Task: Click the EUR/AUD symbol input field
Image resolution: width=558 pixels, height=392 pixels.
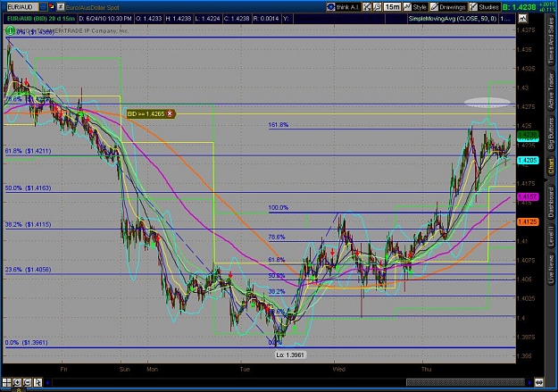Action: click(22, 7)
